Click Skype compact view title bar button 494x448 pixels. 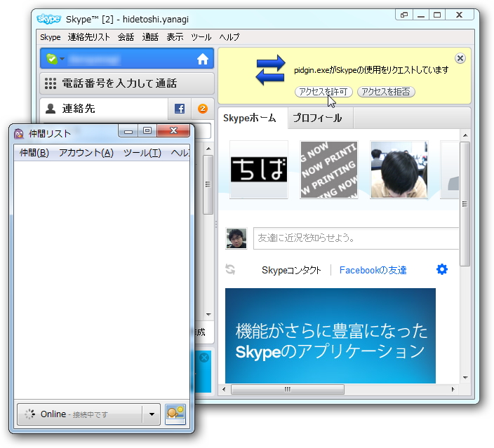[404, 15]
